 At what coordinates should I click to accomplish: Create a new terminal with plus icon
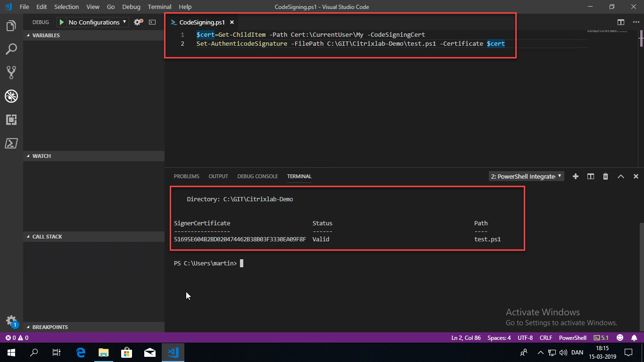(x=575, y=176)
